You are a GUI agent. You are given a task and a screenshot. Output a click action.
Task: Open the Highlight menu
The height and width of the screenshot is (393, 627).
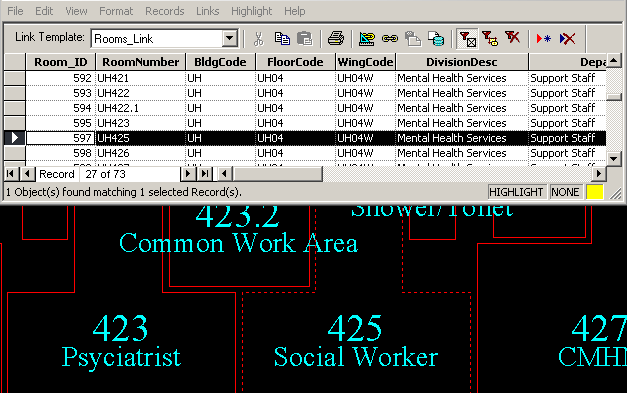click(x=252, y=11)
